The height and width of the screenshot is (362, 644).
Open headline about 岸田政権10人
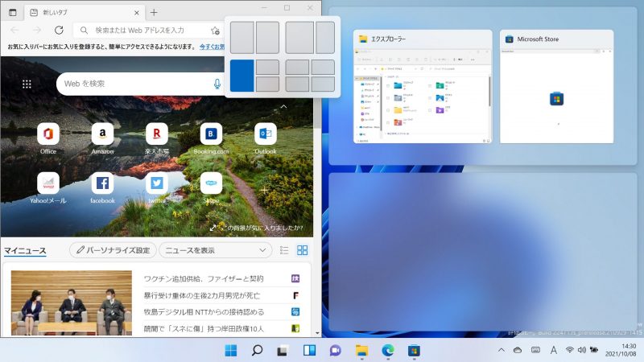pos(204,329)
